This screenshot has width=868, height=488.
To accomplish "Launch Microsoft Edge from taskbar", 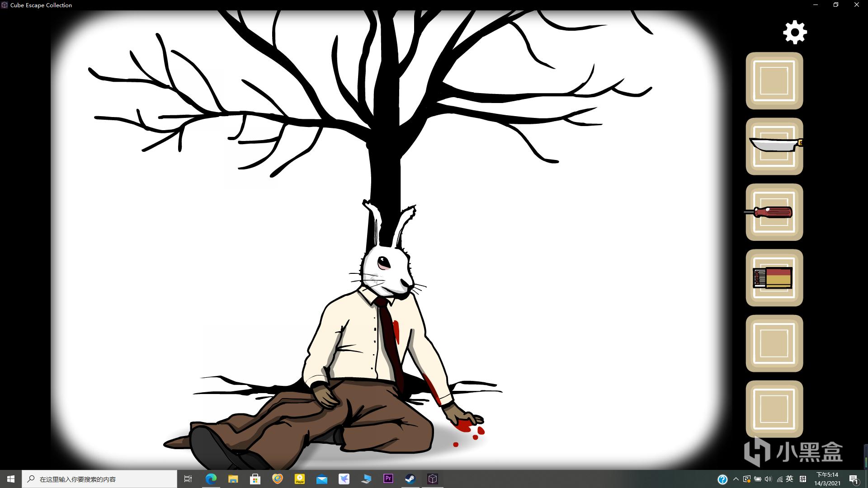I will click(211, 479).
